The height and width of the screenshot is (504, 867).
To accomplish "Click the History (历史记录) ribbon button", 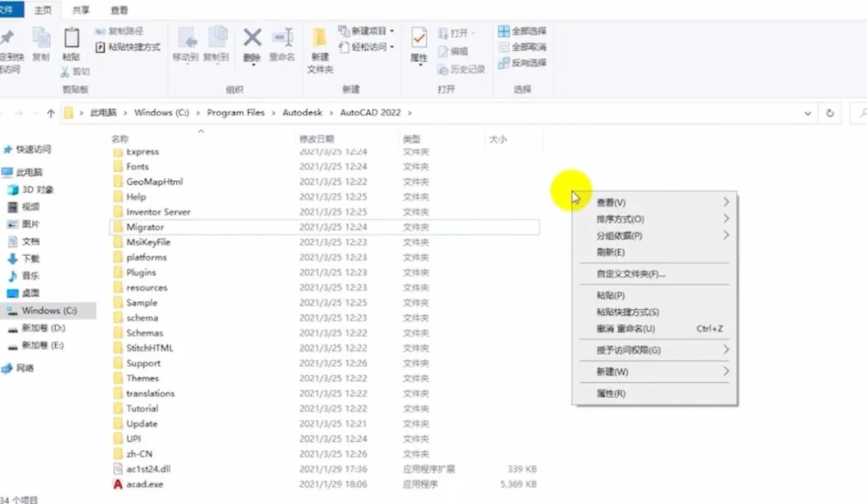I will point(462,69).
